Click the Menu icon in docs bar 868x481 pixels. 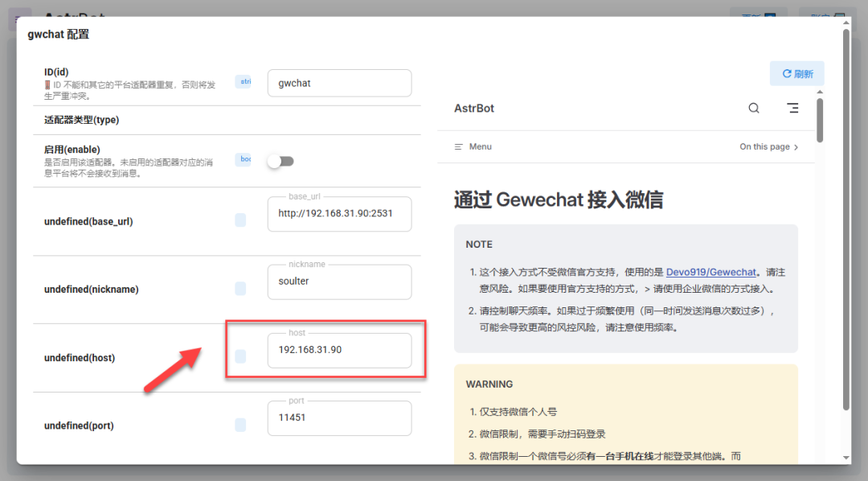click(458, 147)
